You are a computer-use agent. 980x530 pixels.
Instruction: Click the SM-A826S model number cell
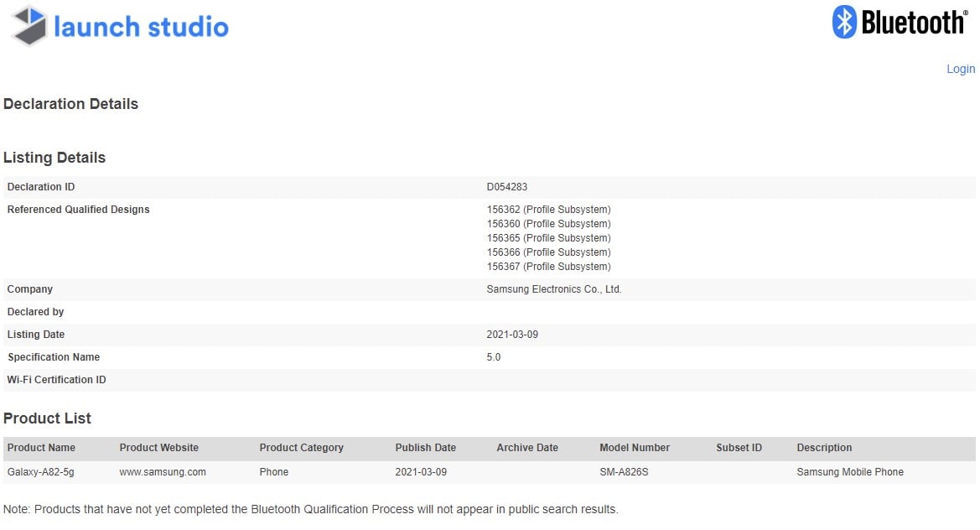tap(624, 472)
